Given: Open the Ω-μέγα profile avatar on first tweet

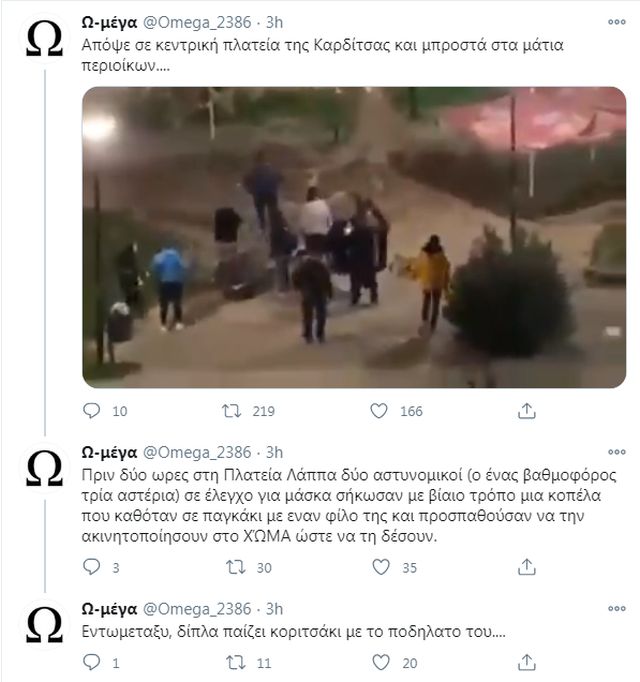Looking at the screenshot, I should 44,39.
